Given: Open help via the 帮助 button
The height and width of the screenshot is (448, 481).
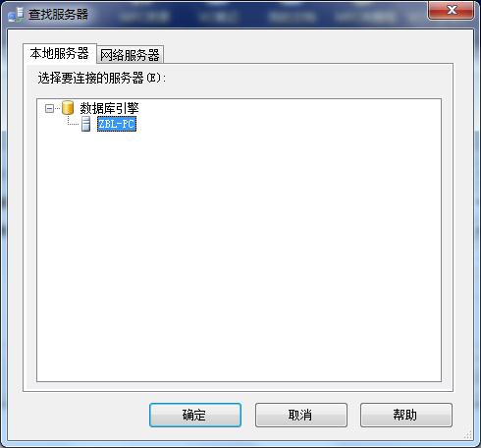Looking at the screenshot, I should point(406,415).
